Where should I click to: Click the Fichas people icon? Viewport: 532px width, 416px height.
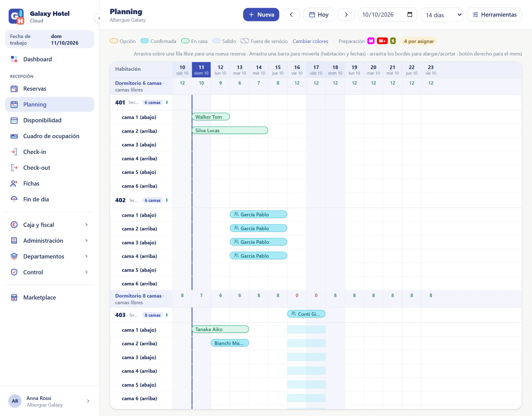point(14,184)
